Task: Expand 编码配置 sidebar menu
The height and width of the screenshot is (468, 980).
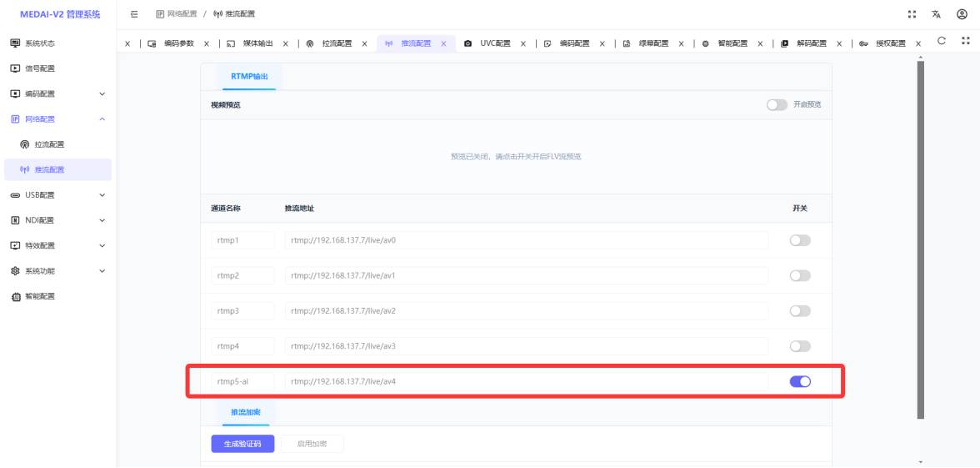Action: (x=58, y=93)
